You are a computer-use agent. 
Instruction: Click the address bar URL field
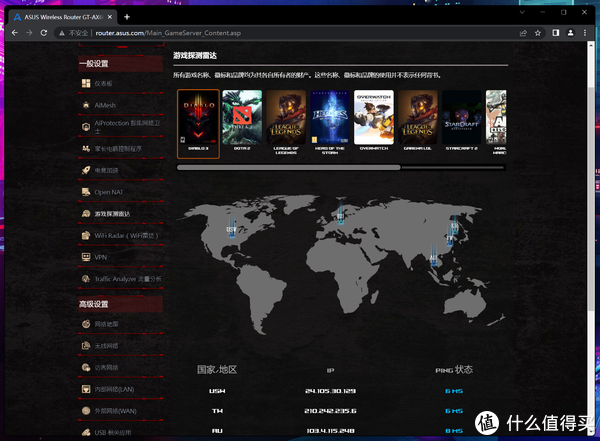283,33
